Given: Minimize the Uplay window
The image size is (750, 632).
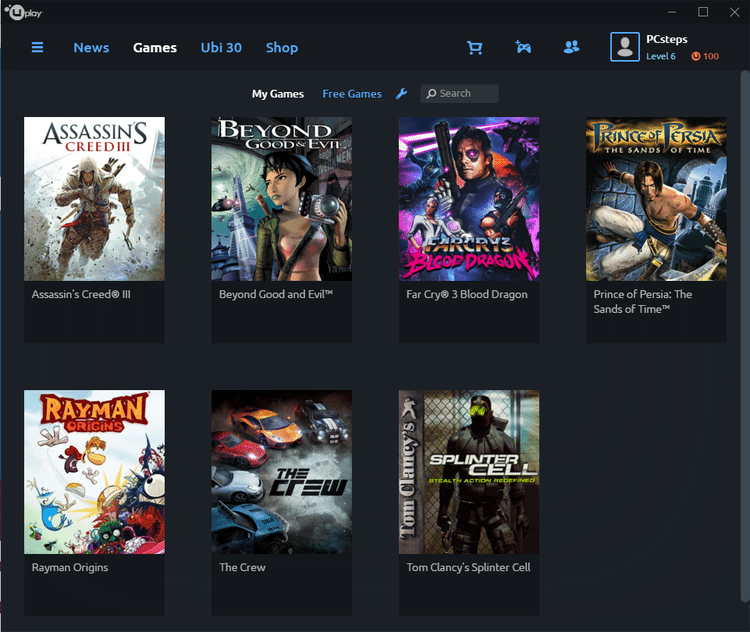Looking at the screenshot, I should tap(672, 12).
